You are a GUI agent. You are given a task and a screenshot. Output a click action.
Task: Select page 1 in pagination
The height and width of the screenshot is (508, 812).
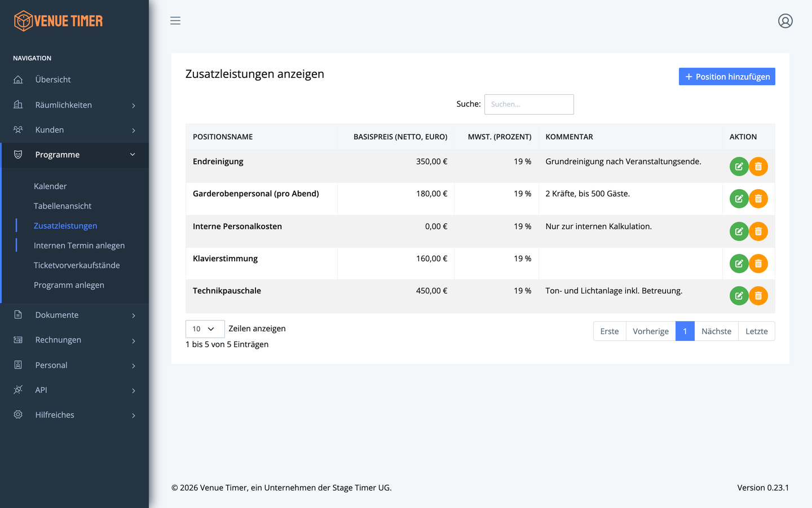[x=685, y=331]
